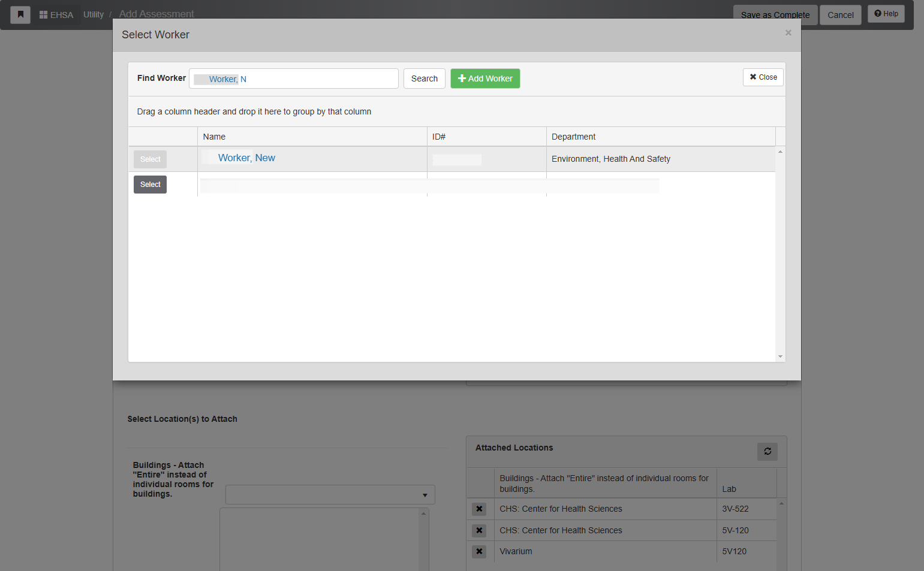Image resolution: width=924 pixels, height=571 pixels.
Task: Click the buildings listbox scroll-up arrow
Action: [x=423, y=513]
